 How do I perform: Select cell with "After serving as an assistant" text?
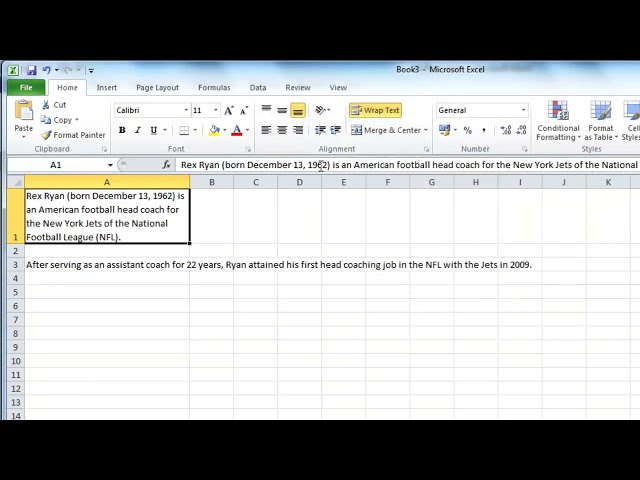click(x=107, y=264)
